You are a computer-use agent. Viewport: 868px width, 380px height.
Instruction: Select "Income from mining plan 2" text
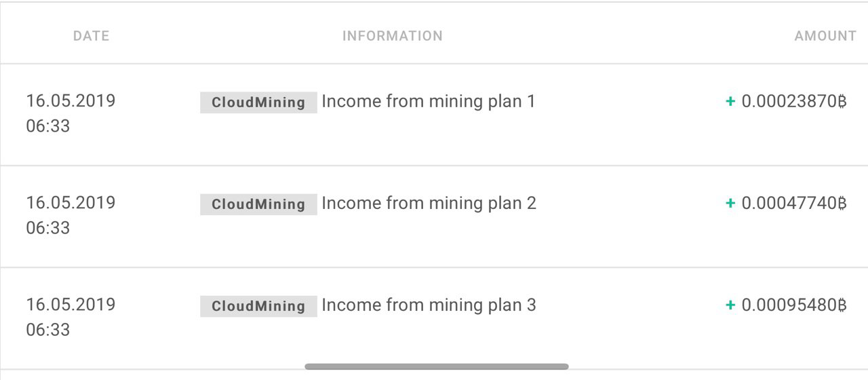click(x=429, y=204)
